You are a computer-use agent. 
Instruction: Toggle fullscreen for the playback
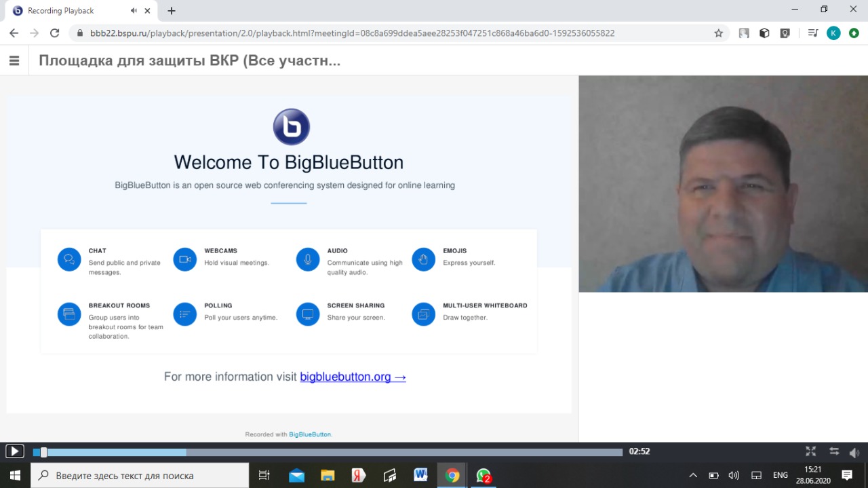(810, 451)
